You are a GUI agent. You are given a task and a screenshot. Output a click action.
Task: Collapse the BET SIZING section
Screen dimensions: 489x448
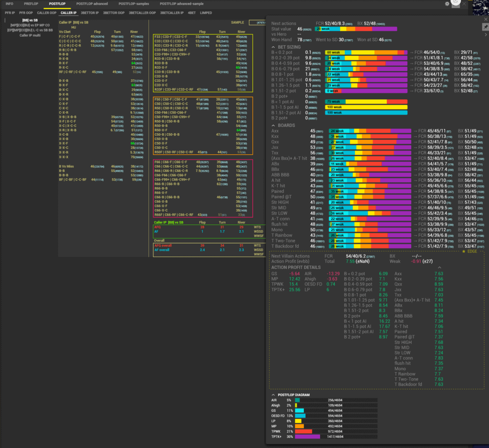[273, 47]
